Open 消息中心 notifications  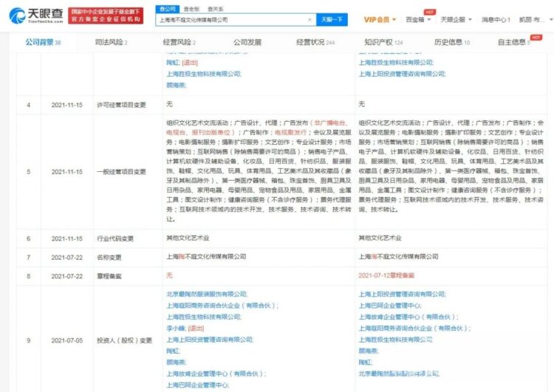[496, 19]
